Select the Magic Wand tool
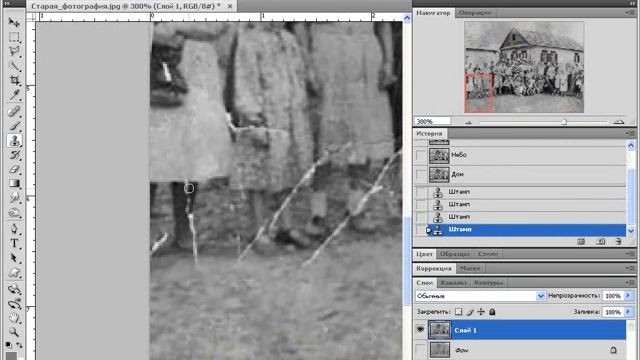 coord(14,66)
